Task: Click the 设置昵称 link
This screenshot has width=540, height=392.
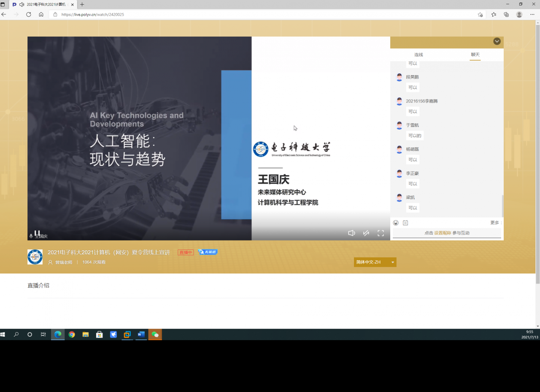Action: (443, 233)
